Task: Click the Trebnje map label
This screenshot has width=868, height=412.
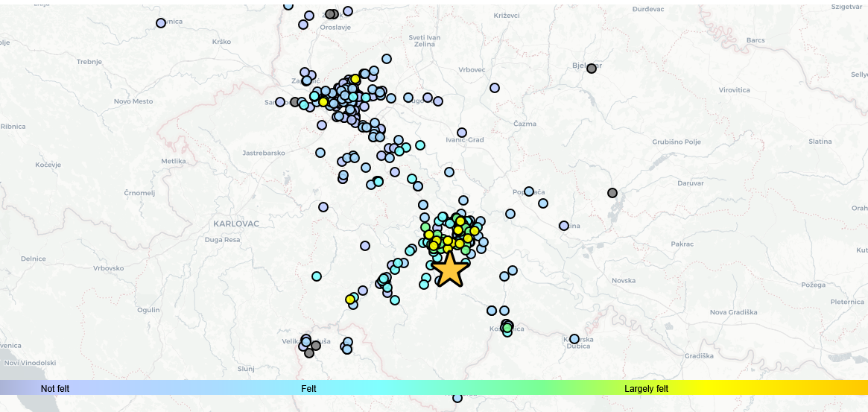Action: [x=89, y=62]
